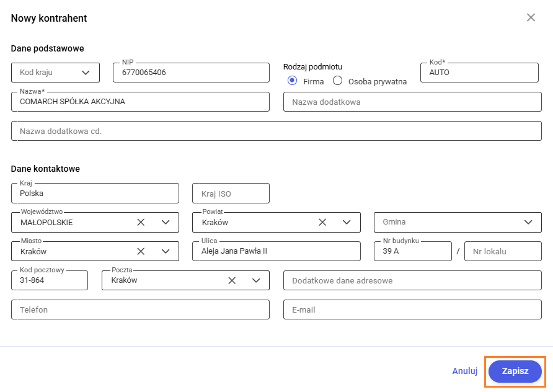Open the Gmina dropdown
553x392 pixels.
pyautogui.click(x=528, y=222)
